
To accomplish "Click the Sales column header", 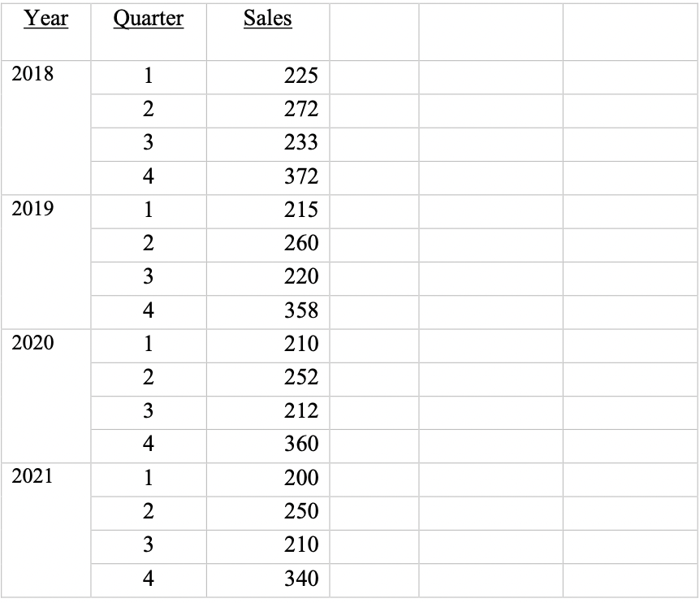I will click(x=268, y=19).
